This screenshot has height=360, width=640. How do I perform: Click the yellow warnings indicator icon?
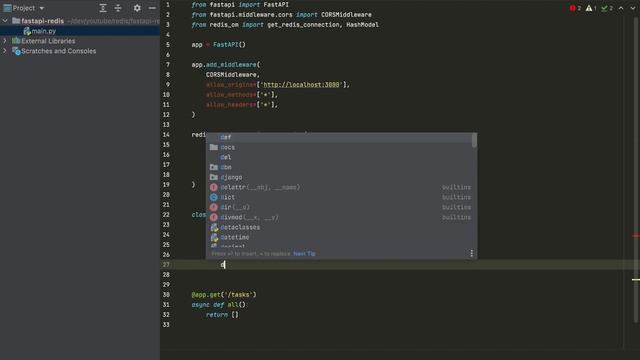[589, 8]
